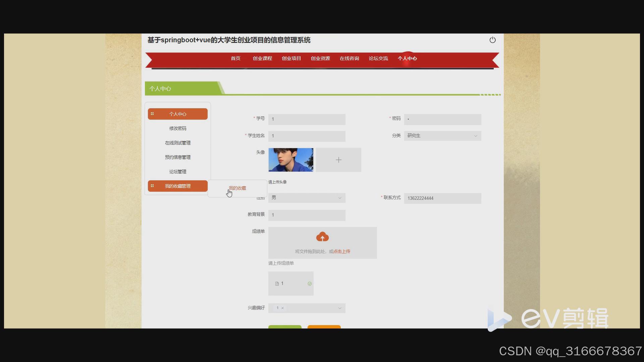Click the 学生姓名 input field

(307, 136)
